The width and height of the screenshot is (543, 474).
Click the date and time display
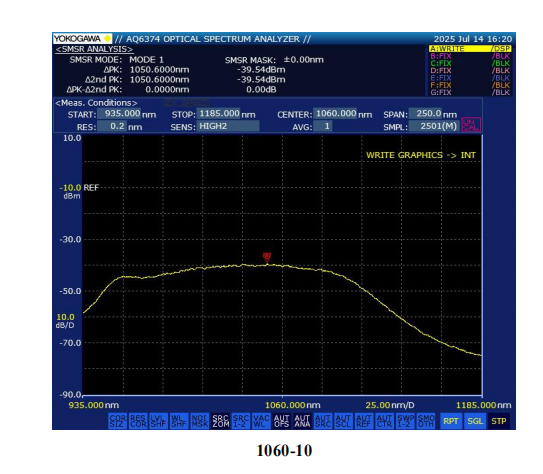[473, 39]
